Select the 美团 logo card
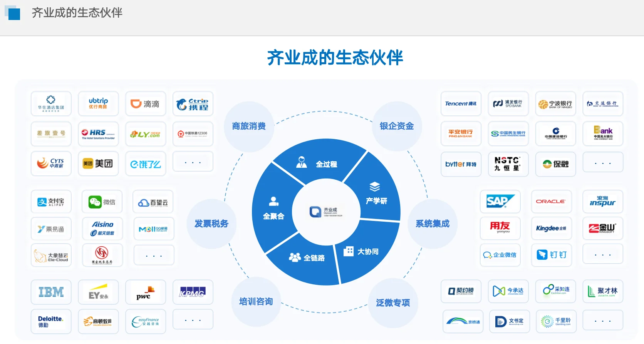The width and height of the screenshot is (644, 344). (98, 164)
